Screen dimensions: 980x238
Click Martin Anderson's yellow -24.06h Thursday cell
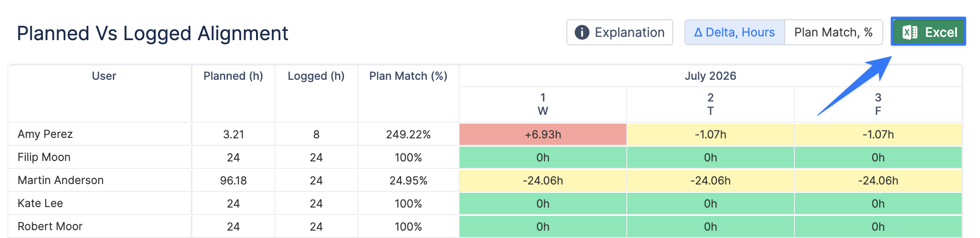point(711,180)
